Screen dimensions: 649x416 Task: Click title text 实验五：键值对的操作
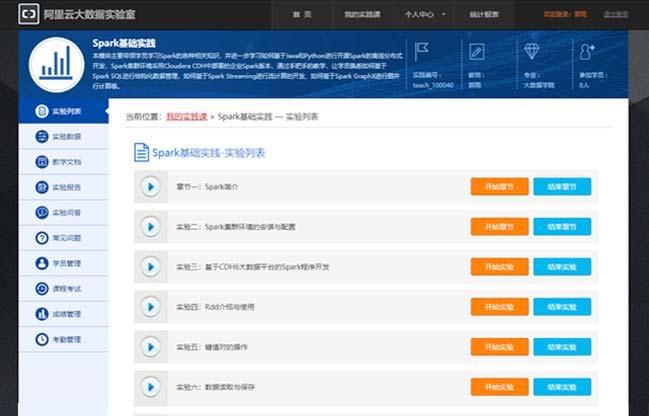tap(212, 347)
